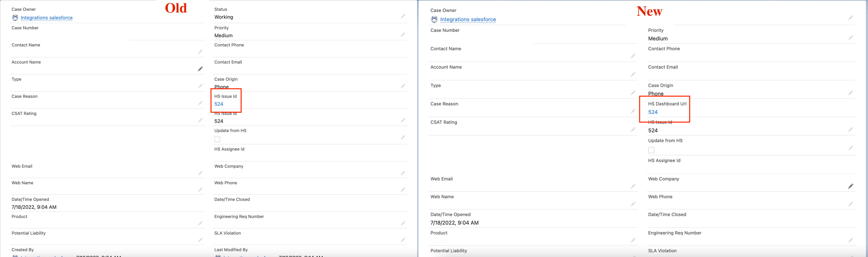
Task: Open Integrations salesforce owner link, Old panel
Action: [x=47, y=17]
